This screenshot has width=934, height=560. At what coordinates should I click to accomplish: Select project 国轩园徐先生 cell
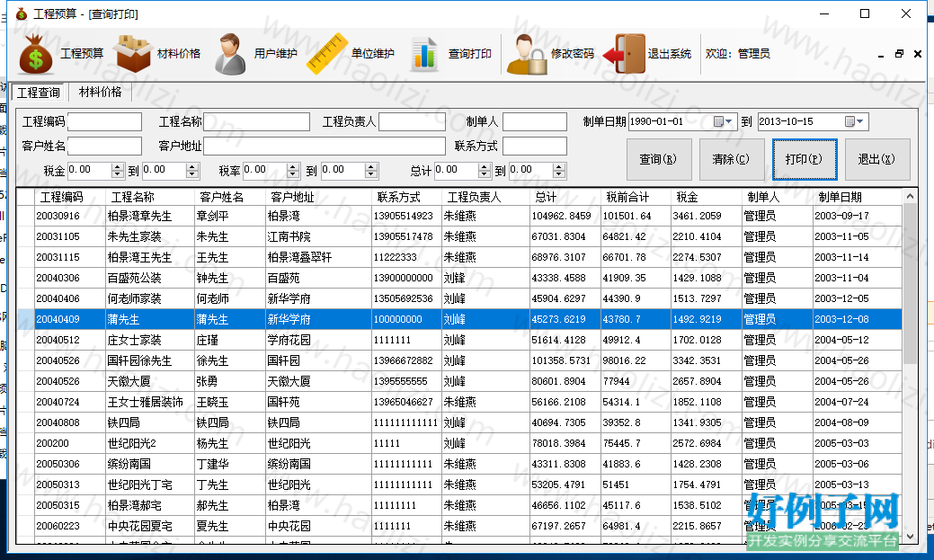point(150,361)
